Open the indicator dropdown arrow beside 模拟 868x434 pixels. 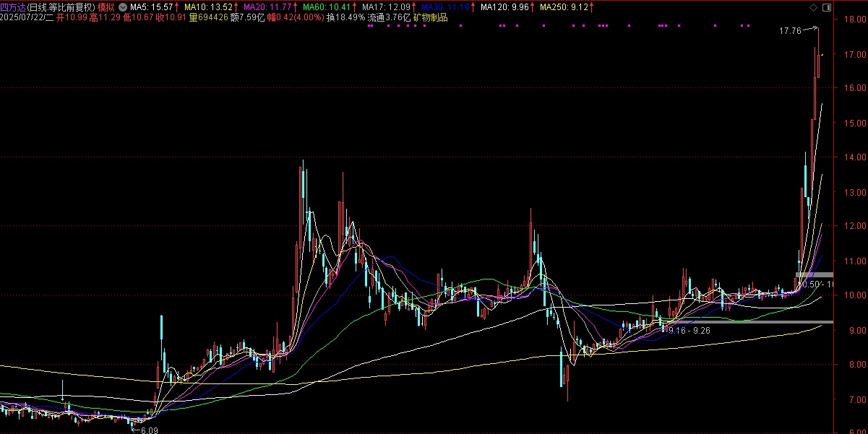(123, 6)
